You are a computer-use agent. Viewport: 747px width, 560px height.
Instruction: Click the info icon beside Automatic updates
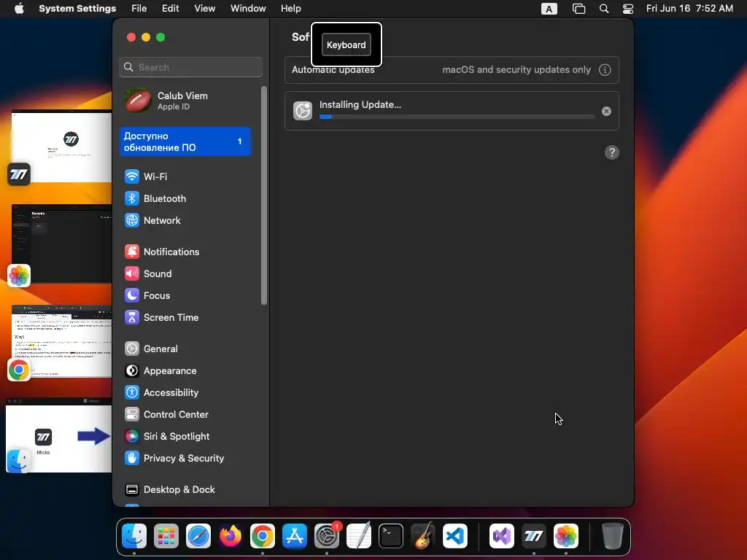pos(605,70)
